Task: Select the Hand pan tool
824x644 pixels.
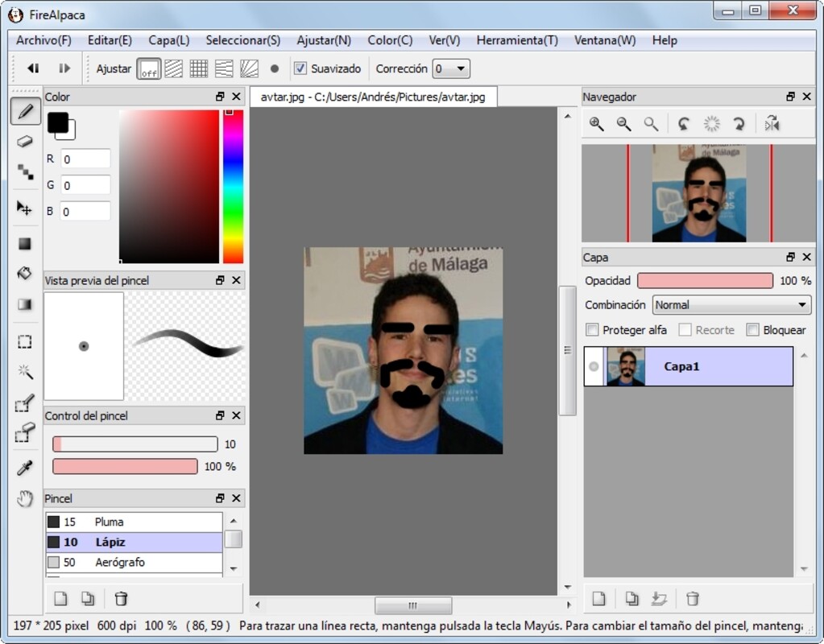Action: coord(25,499)
